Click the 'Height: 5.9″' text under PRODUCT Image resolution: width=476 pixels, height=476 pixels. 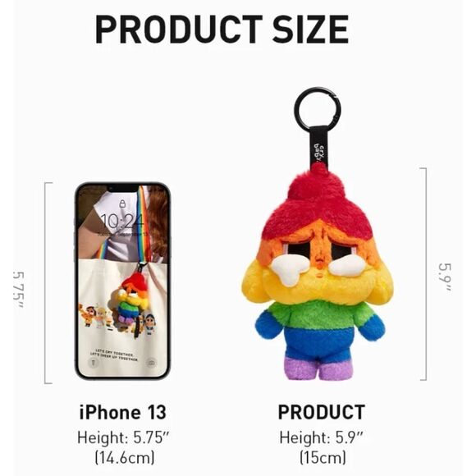click(321, 437)
